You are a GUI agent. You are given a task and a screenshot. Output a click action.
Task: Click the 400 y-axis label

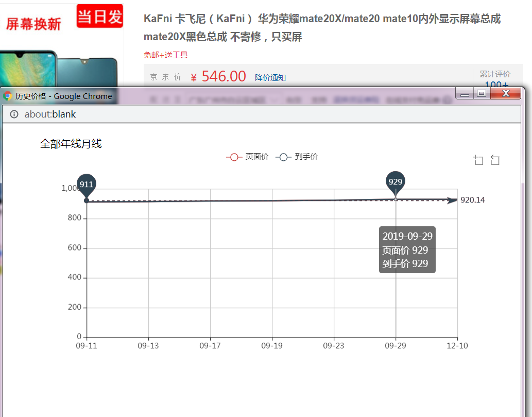(x=75, y=277)
